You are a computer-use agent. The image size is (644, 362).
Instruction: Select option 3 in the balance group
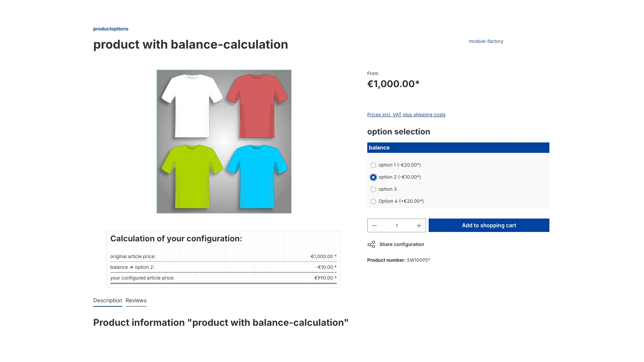click(373, 189)
